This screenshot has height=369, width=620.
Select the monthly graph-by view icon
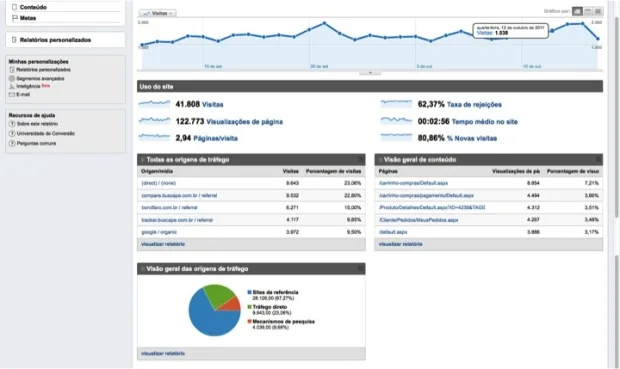click(x=598, y=11)
